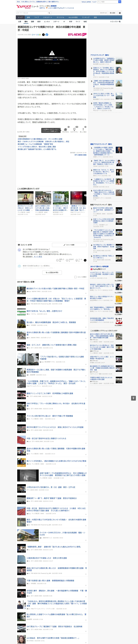
Task: Click the 日テレNEWS NNN source link
Action: coord(80,155)
